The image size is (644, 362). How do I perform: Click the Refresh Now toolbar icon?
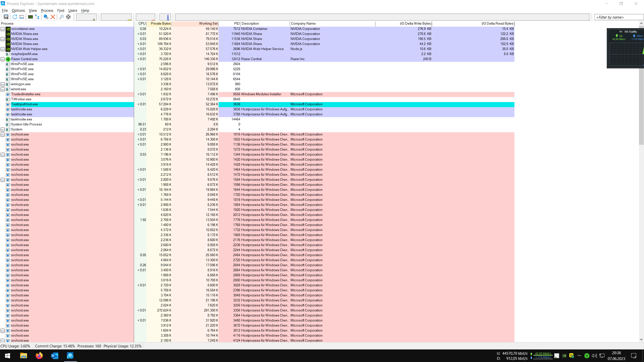click(15, 17)
